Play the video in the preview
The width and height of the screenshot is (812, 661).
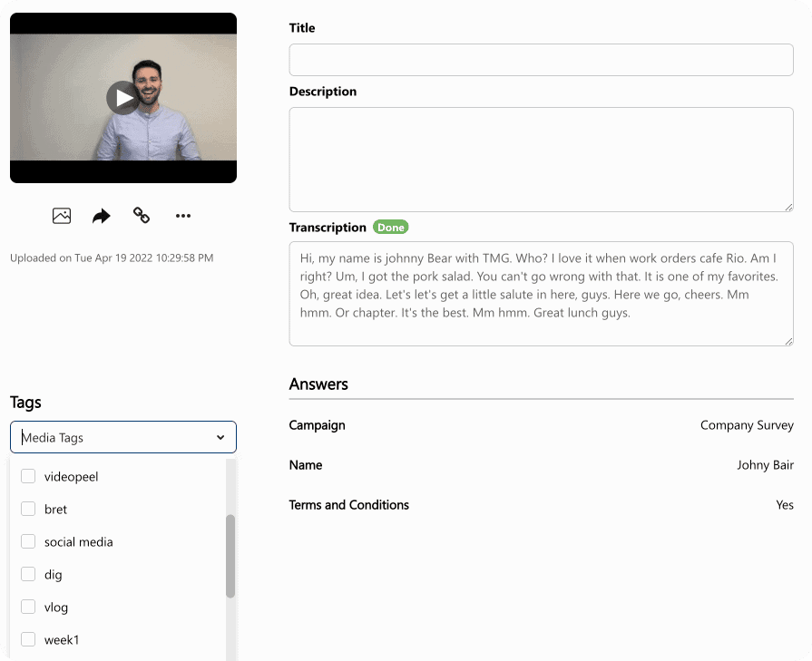[122, 97]
